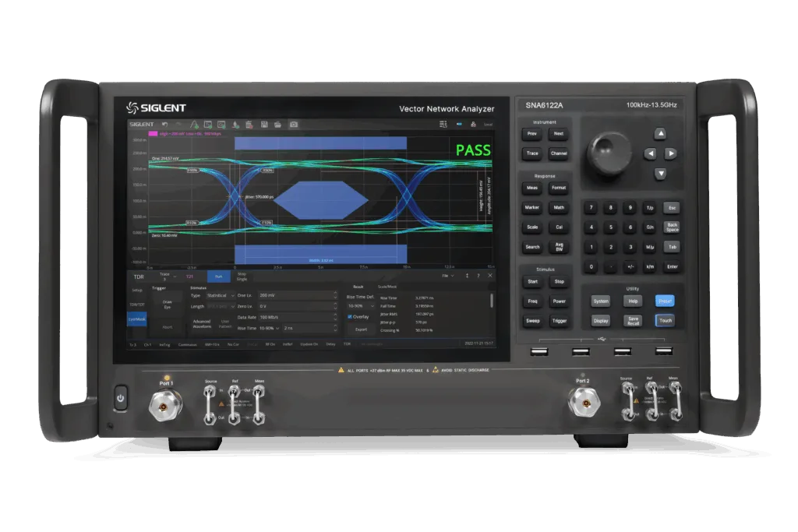Click the One Lv. 200 mV input field
The width and height of the screenshot is (798, 532).
[296, 295]
